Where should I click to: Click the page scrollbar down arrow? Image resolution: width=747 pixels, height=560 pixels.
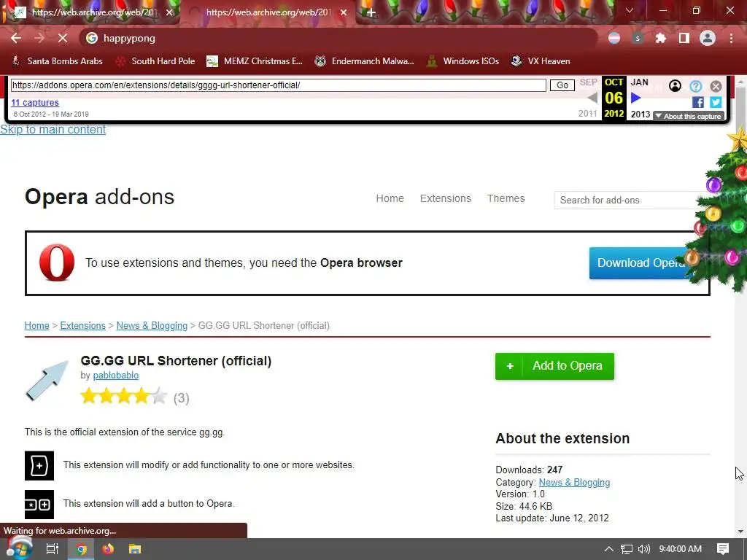[x=740, y=532]
